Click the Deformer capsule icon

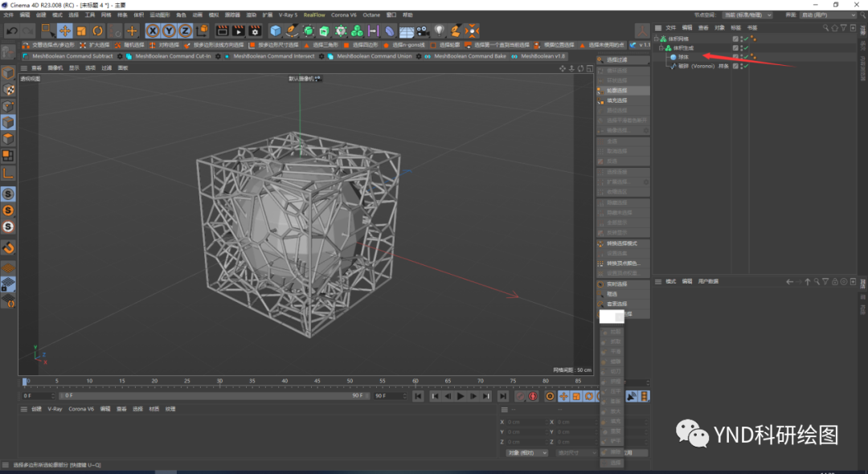coord(391,31)
